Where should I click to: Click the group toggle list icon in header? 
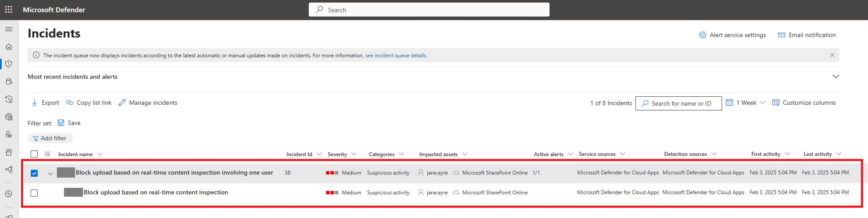[x=48, y=154]
